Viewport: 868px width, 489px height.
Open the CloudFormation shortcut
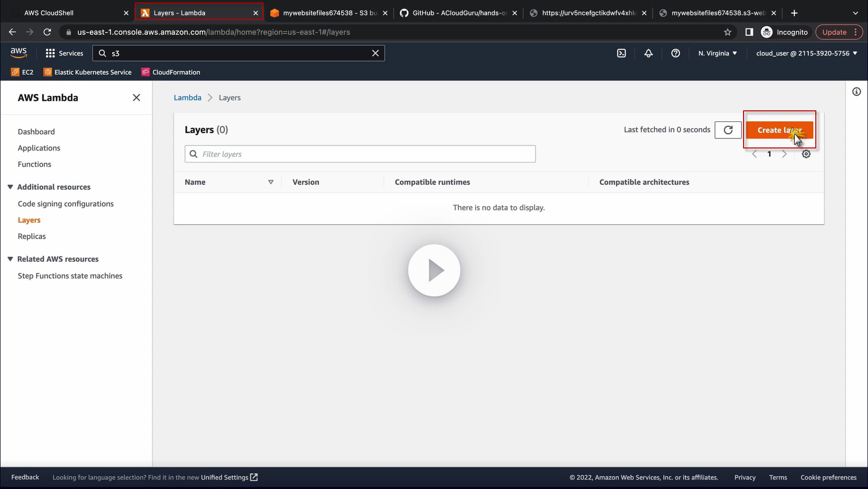(x=171, y=72)
